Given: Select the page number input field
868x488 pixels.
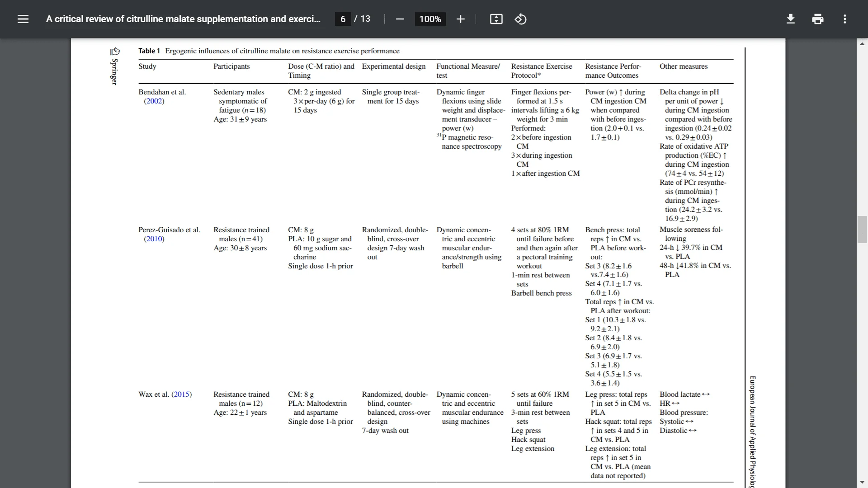Looking at the screenshot, I should pyautogui.click(x=343, y=19).
